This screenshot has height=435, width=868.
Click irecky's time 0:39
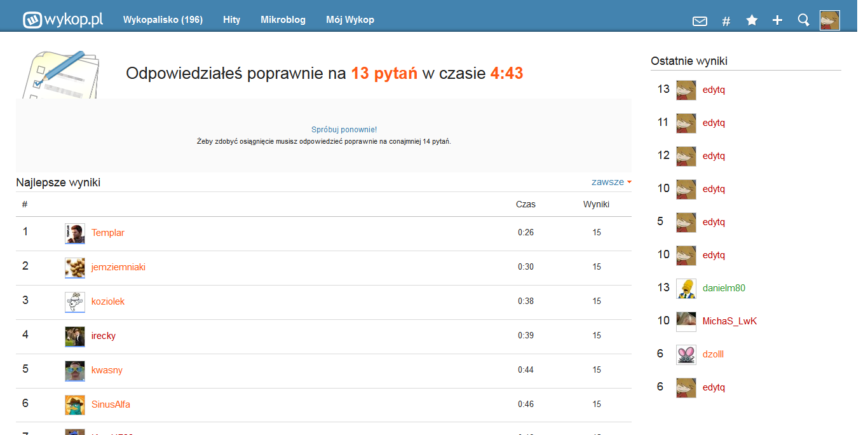[x=526, y=336]
